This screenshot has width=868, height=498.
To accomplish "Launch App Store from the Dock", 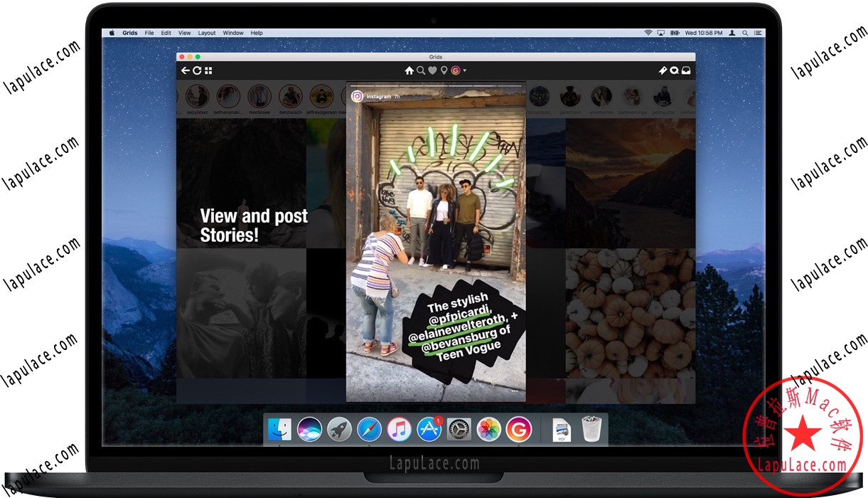I will pos(429,429).
